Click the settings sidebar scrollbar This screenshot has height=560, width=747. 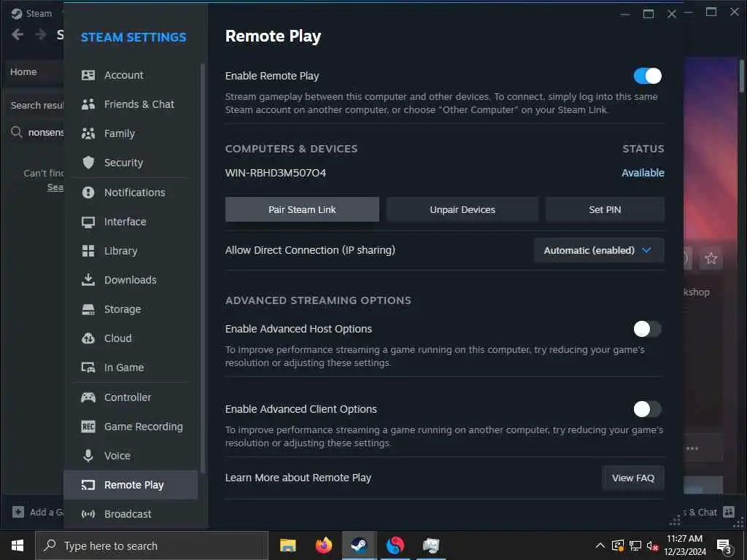point(203,268)
